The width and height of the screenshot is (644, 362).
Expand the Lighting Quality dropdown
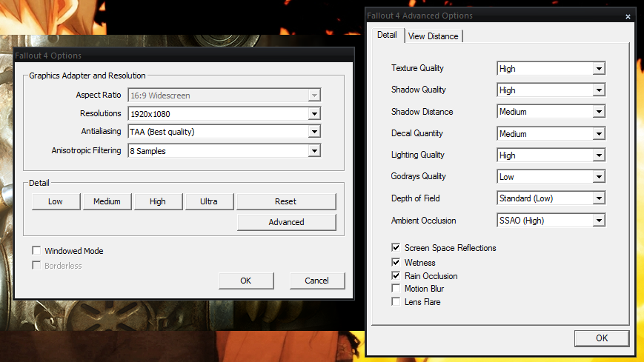point(551,155)
